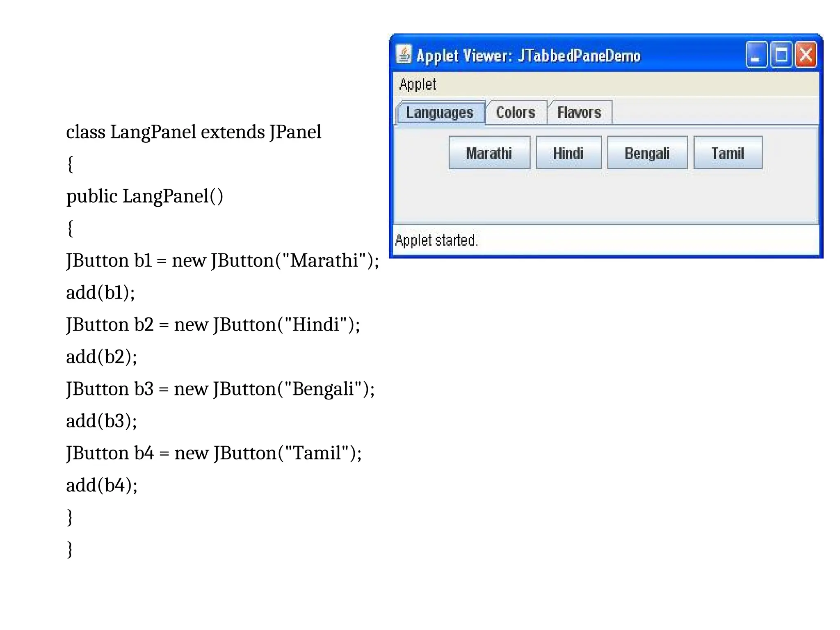840x630 pixels.
Task: Click the 'add(b3);' code line
Action: [102, 421]
